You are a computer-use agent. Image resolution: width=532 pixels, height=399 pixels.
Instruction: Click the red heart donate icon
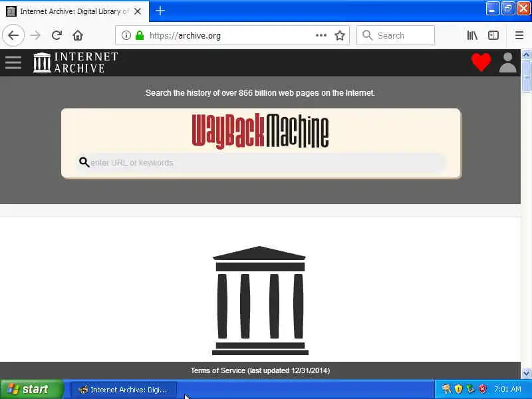481,63
